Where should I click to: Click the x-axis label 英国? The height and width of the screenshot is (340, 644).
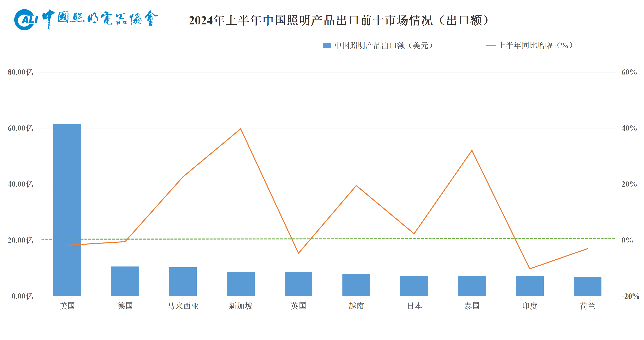298,306
